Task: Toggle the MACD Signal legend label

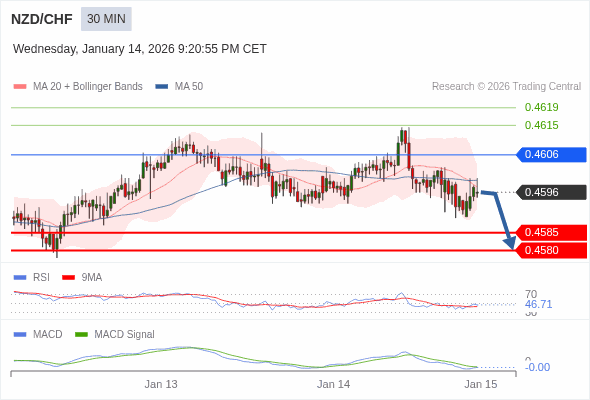Action: pos(124,335)
